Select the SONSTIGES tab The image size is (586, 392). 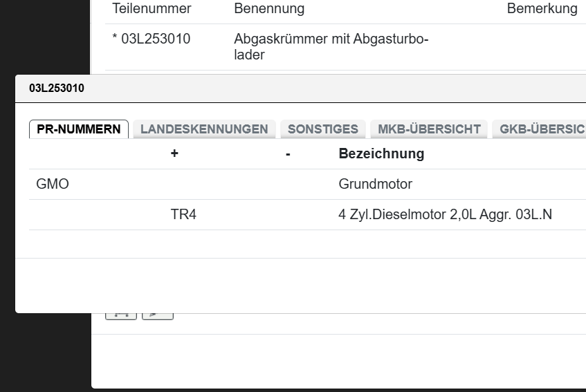click(323, 129)
